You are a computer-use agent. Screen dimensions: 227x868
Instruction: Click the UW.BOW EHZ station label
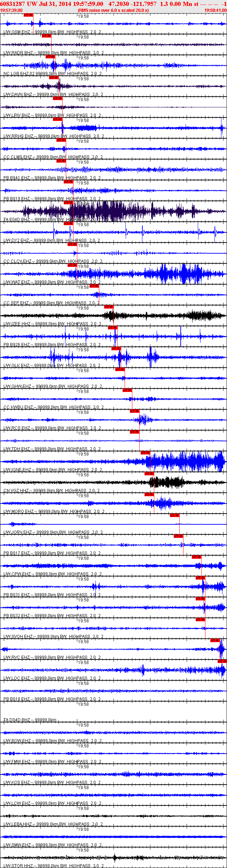tap(53, 741)
